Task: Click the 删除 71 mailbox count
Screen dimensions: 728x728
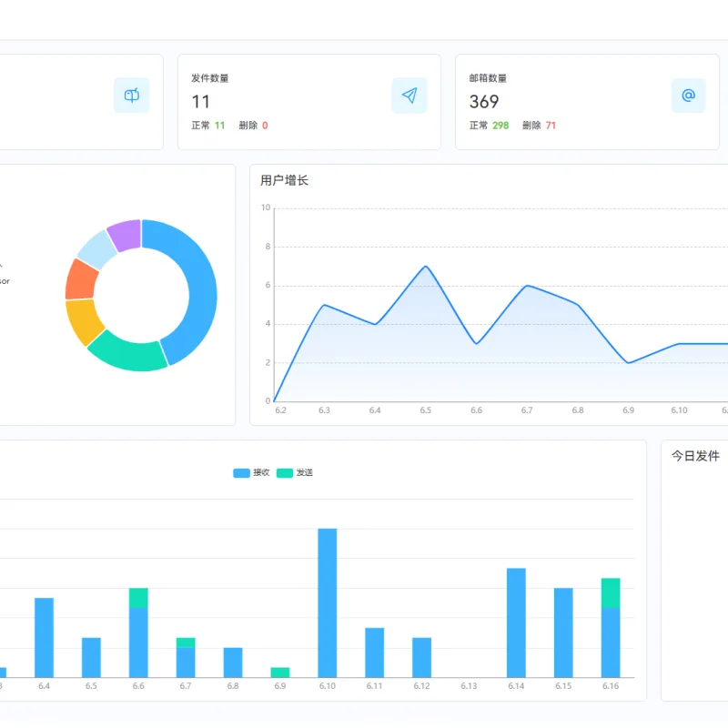Action: [x=539, y=126]
